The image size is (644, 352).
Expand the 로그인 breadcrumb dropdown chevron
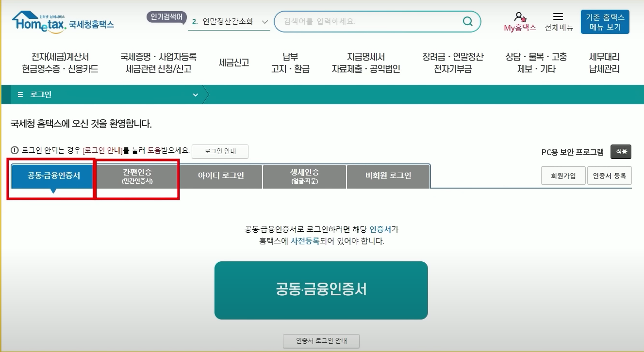(196, 95)
